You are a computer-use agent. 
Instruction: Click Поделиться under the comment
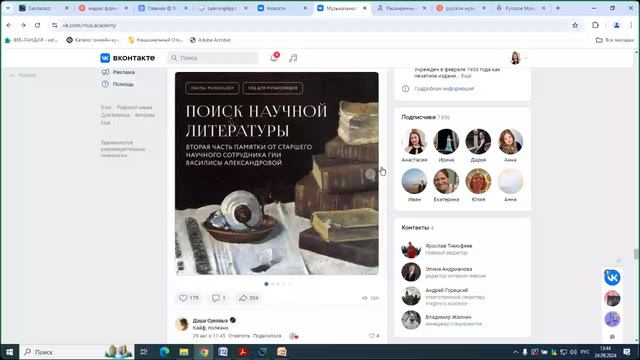pyautogui.click(x=267, y=336)
